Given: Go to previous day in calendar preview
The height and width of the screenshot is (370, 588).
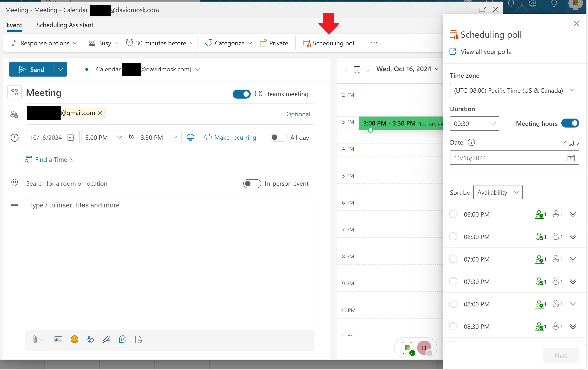Looking at the screenshot, I should click(x=346, y=70).
